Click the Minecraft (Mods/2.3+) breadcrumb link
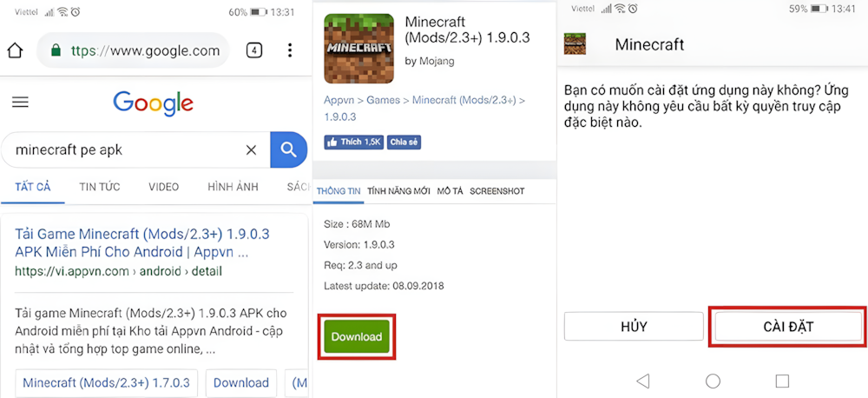The image size is (868, 398). (x=464, y=100)
